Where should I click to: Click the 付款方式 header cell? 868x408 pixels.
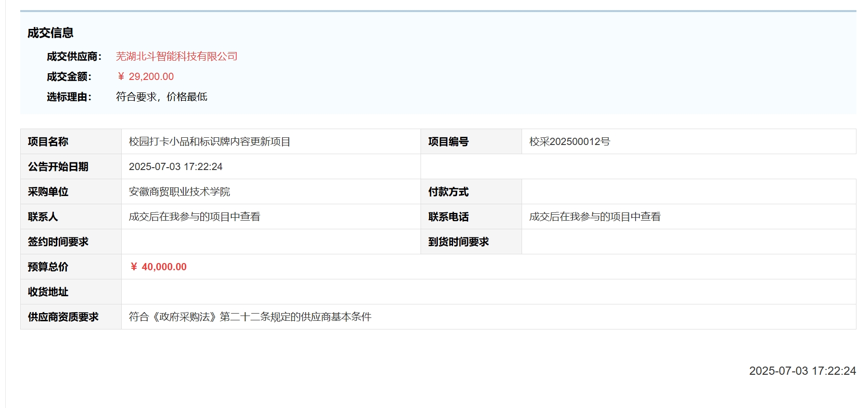pos(448,192)
